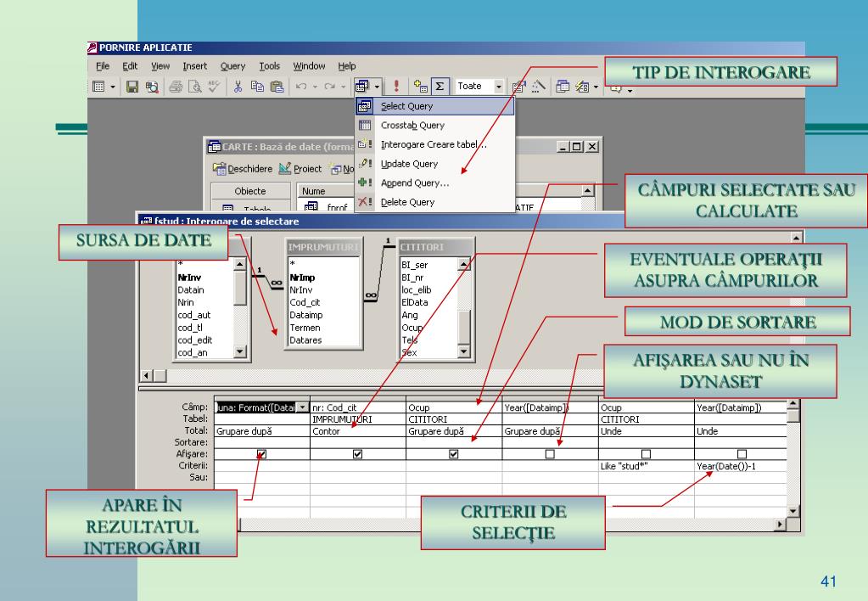The width and height of the screenshot is (868, 601).
Task: Check Afișare for the Year(Date())-1 column
Action: coord(742,454)
